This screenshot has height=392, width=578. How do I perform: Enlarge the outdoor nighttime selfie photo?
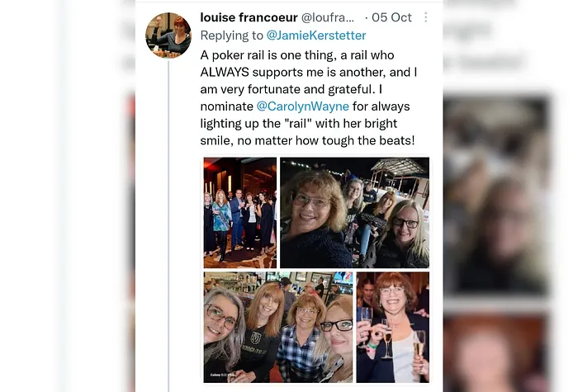point(354,212)
